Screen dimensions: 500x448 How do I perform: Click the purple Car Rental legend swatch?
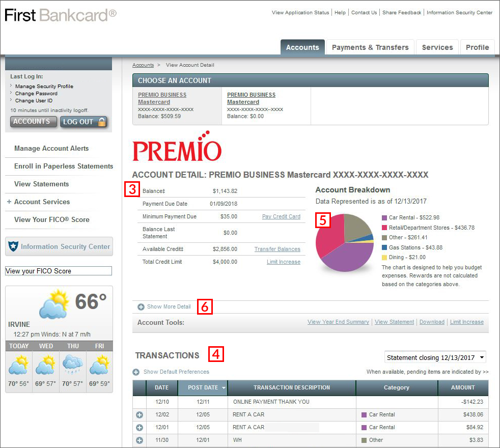tap(384, 218)
